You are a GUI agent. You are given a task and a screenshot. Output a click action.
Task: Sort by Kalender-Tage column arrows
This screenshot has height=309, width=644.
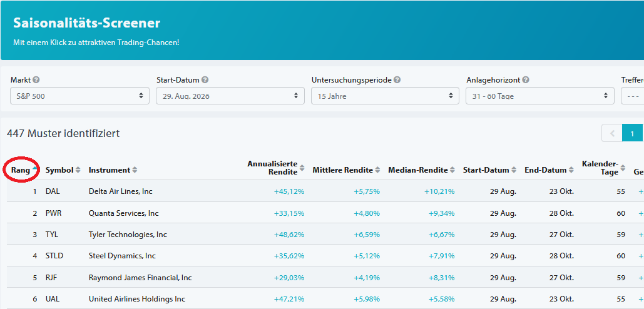tap(623, 168)
